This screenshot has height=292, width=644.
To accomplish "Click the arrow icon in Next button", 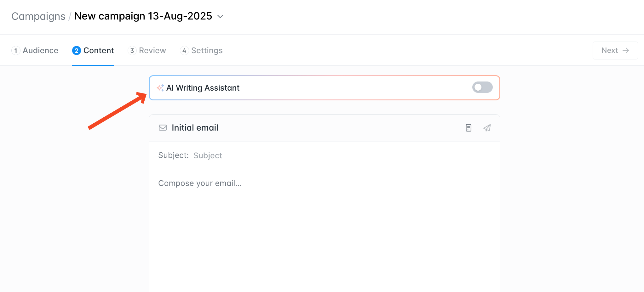I will coord(626,50).
